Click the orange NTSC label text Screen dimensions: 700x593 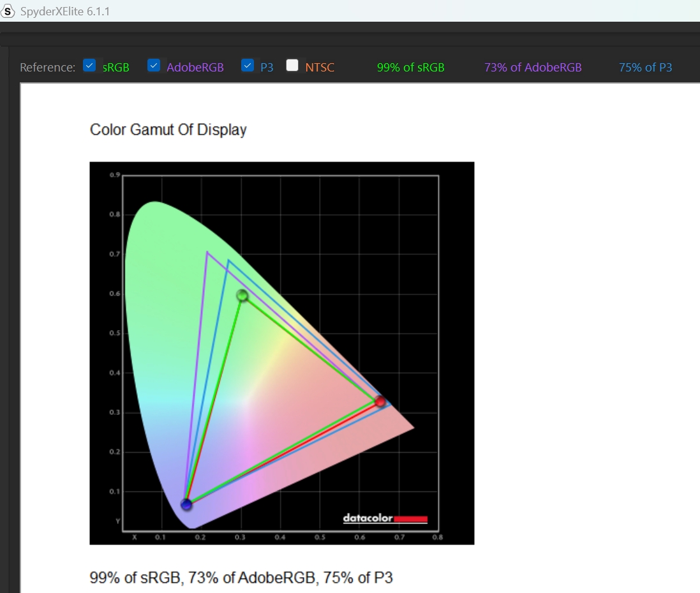(x=320, y=67)
